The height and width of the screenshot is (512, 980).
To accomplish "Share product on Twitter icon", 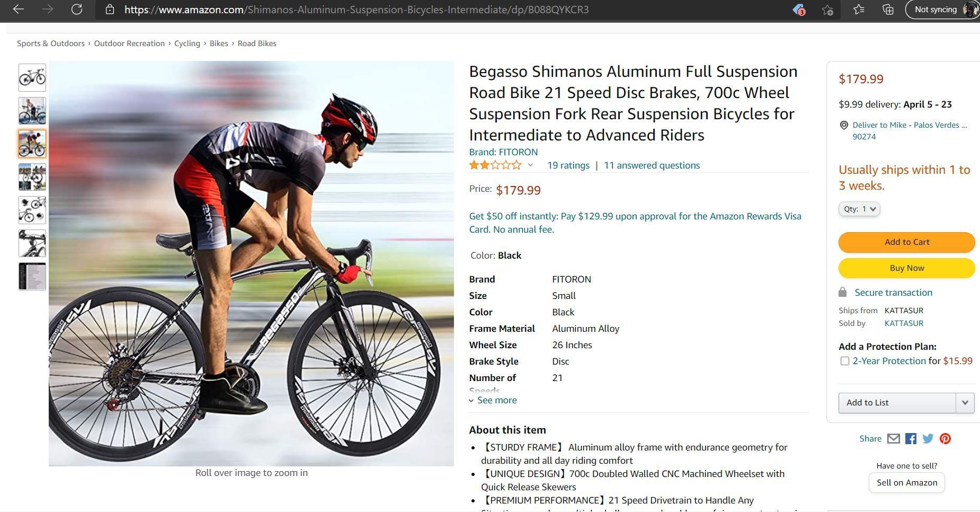I will click(928, 439).
